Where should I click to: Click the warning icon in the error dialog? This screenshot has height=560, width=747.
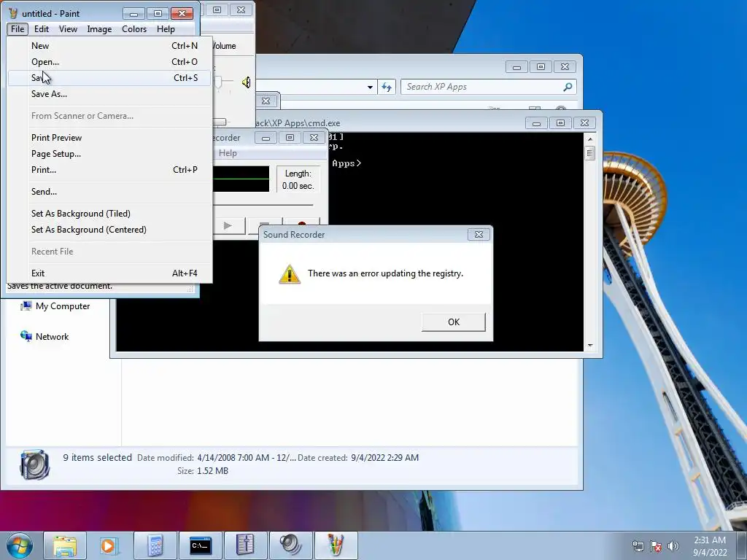289,274
